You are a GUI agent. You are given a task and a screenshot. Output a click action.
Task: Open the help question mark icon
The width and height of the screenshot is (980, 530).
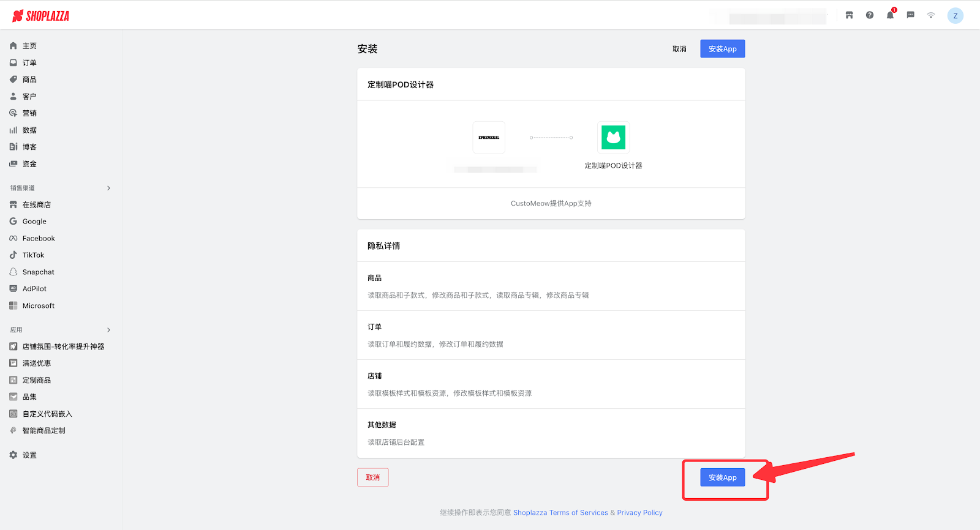[x=870, y=15]
